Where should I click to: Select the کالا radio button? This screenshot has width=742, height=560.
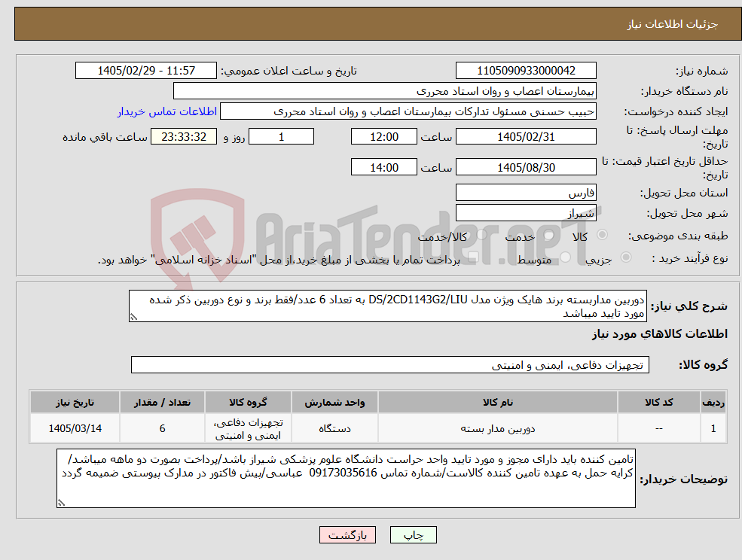[x=603, y=235]
